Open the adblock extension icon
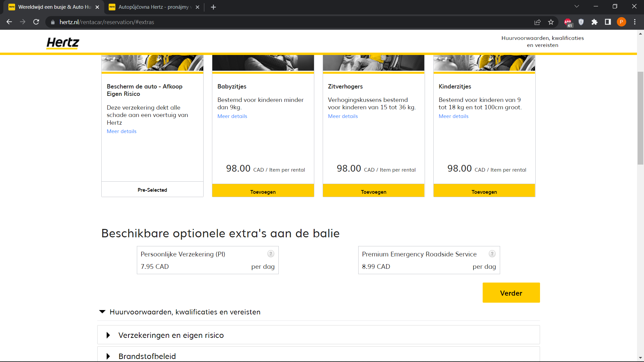This screenshot has height=362, width=644. coord(568,22)
